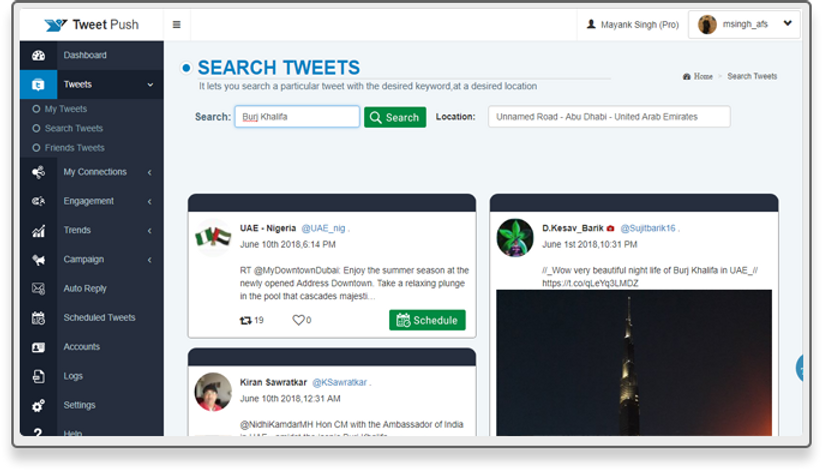Click msingh_afs profile avatar

pyautogui.click(x=707, y=24)
